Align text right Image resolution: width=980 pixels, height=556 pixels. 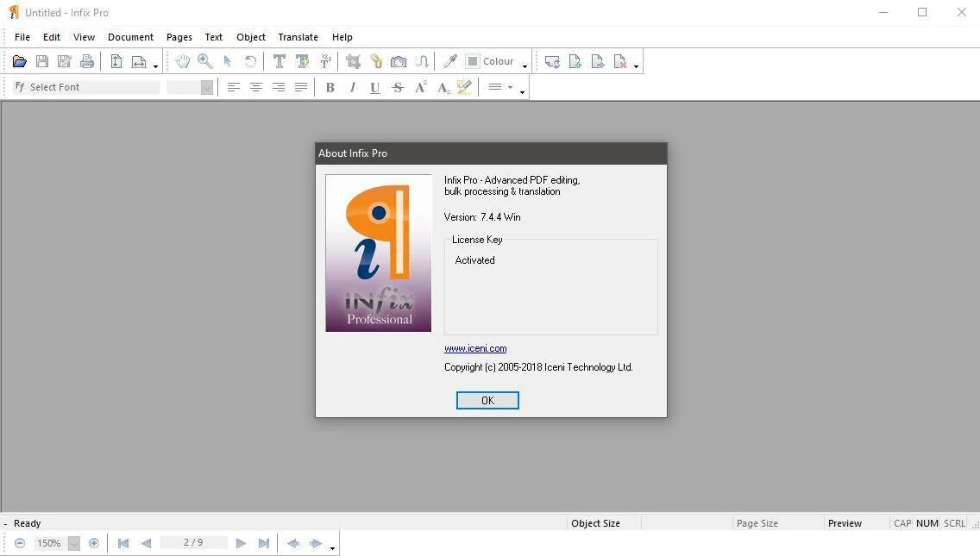point(278,87)
